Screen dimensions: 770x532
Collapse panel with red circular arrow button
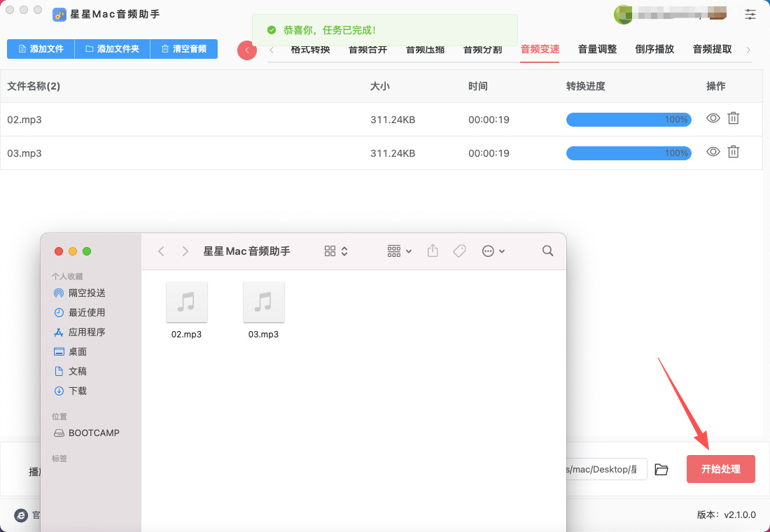[246, 50]
